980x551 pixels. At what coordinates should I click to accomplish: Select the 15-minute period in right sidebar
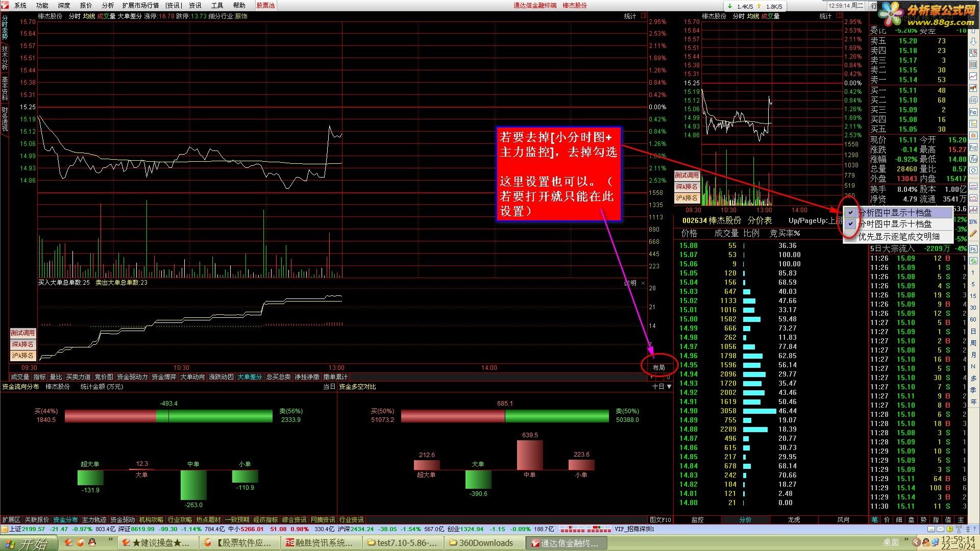pos(973,295)
